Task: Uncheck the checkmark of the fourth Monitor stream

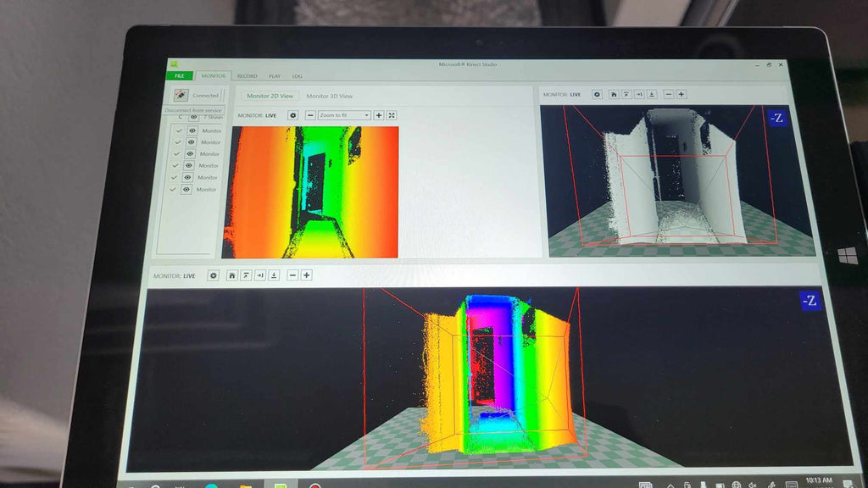Action: click(175, 165)
